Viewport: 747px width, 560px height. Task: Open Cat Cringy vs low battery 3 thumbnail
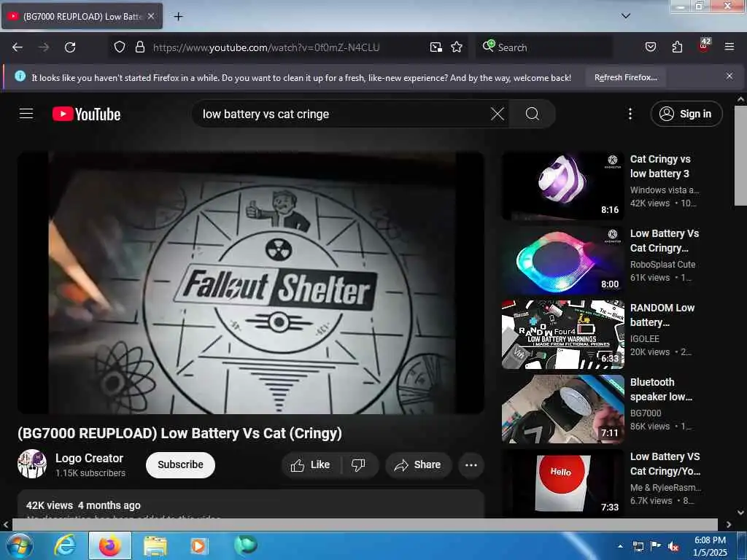[x=562, y=186]
